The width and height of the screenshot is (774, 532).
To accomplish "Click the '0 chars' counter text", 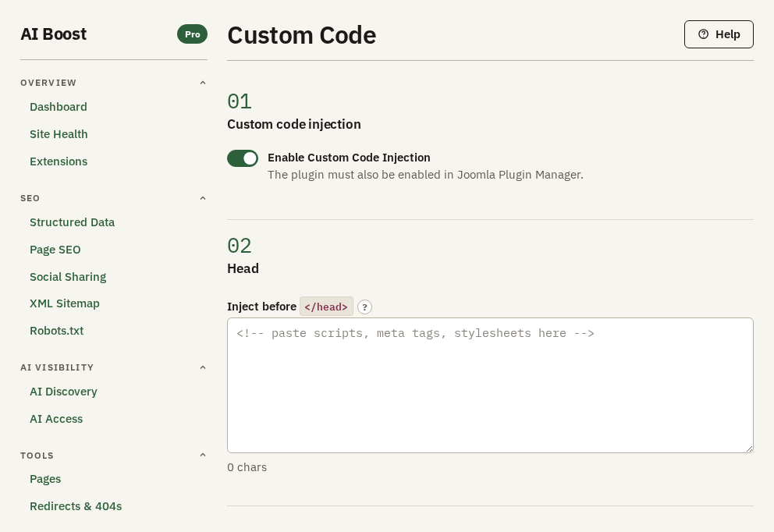I will [x=247, y=467].
